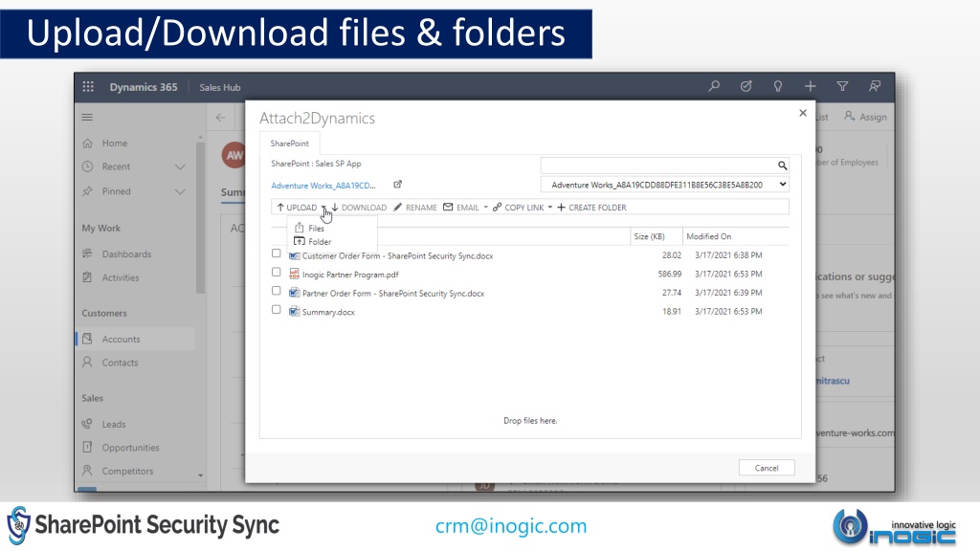Screen dimensions: 980x551
Task: Click the Home icon in sidebar
Action: 87,143
